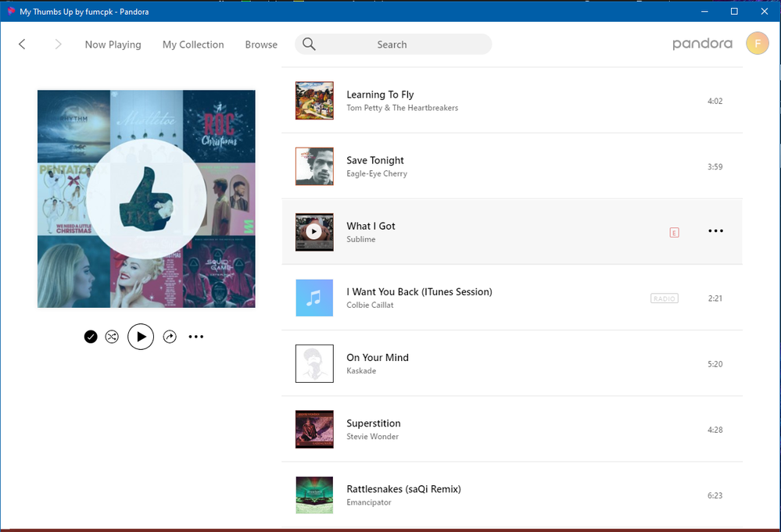
Task: Share the playlist using the arrow icon
Action: point(170,337)
